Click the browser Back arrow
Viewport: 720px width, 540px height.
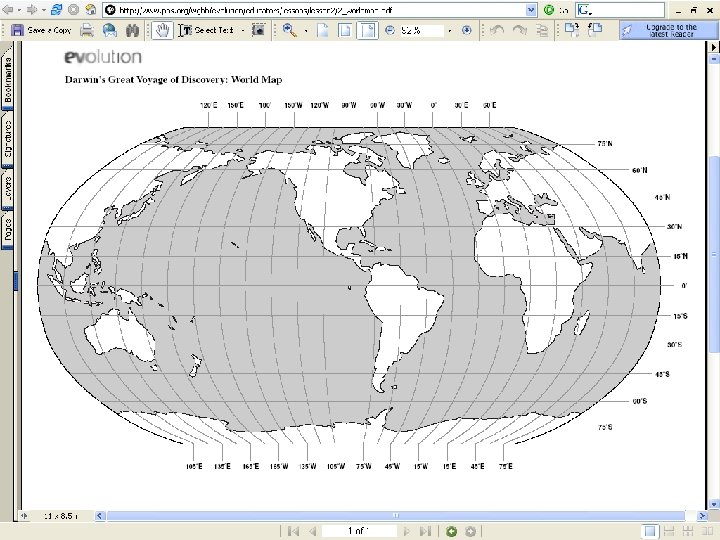pyautogui.click(x=8, y=10)
